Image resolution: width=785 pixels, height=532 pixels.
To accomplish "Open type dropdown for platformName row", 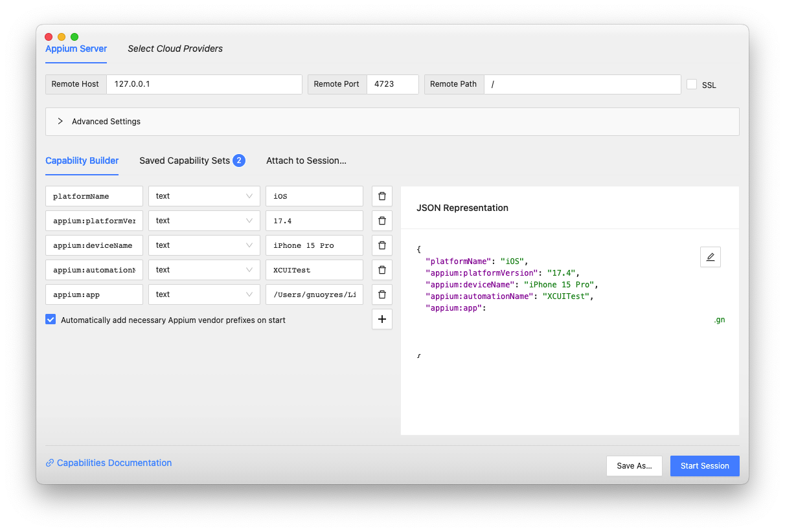I will (x=204, y=196).
